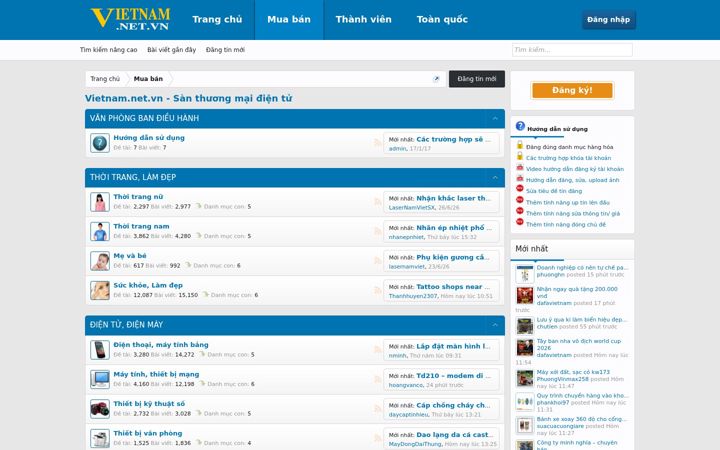Open the Vietnam.net.vn logo homepage
The width and height of the screenshot is (720, 450).
[x=130, y=19]
